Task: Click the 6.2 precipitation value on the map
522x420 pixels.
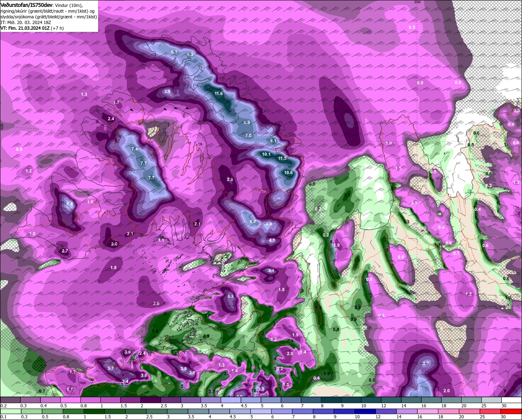Action: point(253,221)
